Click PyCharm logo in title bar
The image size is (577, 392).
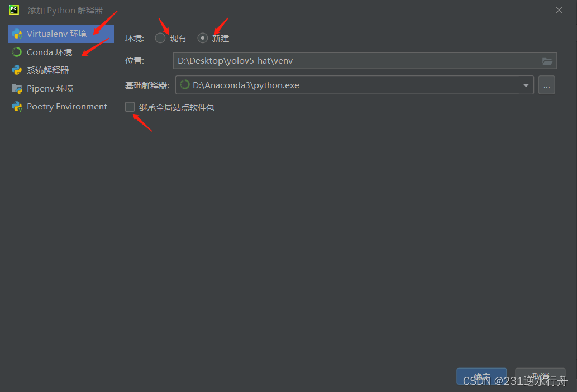click(14, 10)
